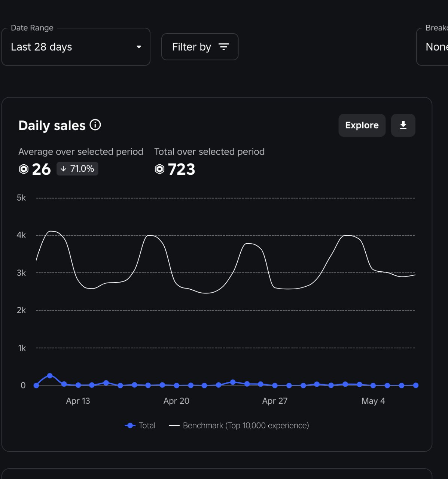Click the May 4 axis label

pyautogui.click(x=373, y=401)
